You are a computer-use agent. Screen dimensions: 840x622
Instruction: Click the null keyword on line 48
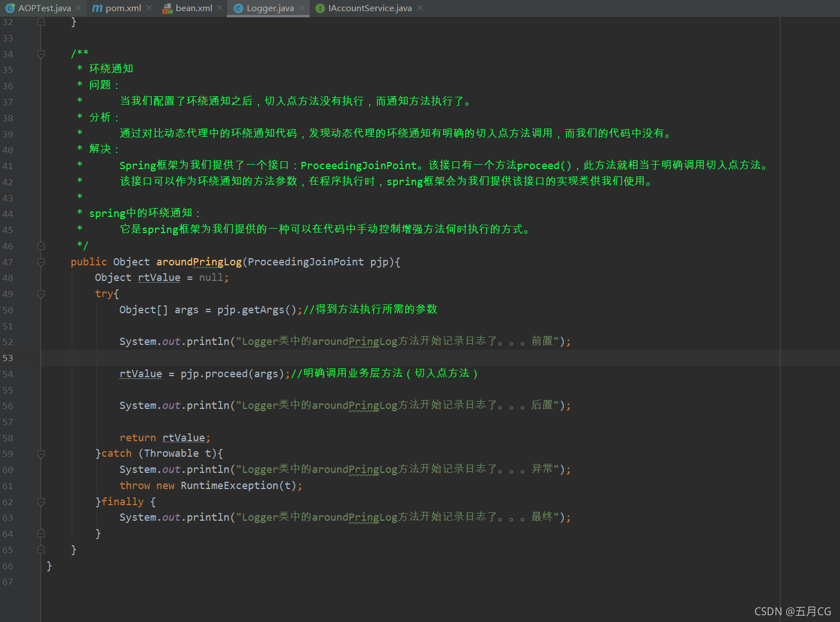click(211, 278)
